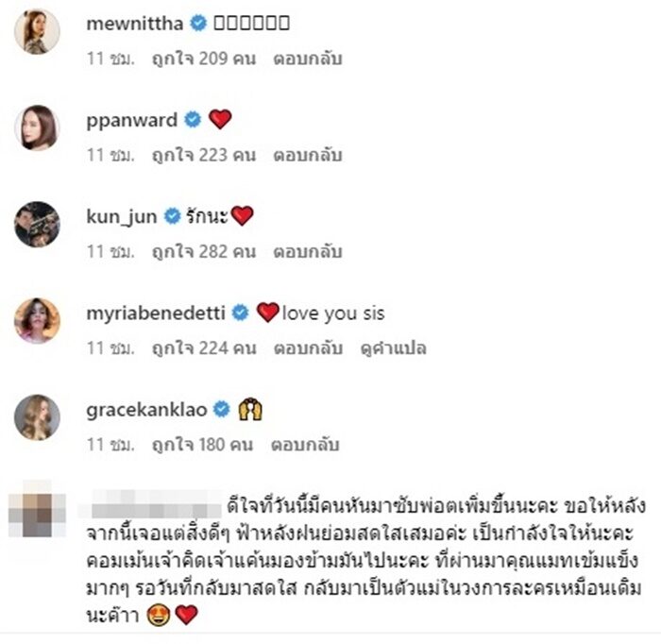Click the heart-eyes emoji in last comment
Viewport: 661px width, 644px height.
(159, 615)
